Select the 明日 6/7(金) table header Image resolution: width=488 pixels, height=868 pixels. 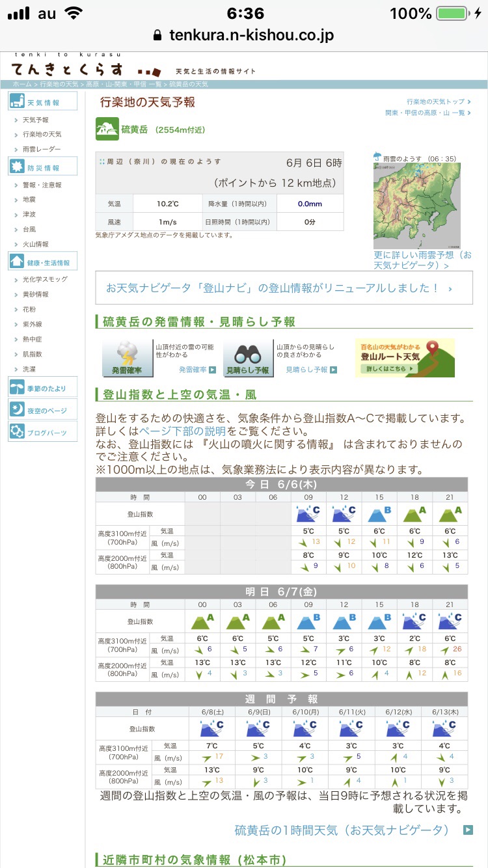tap(281, 591)
